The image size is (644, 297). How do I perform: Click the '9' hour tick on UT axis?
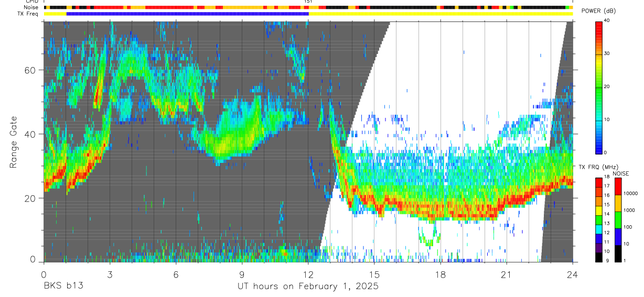(242, 274)
